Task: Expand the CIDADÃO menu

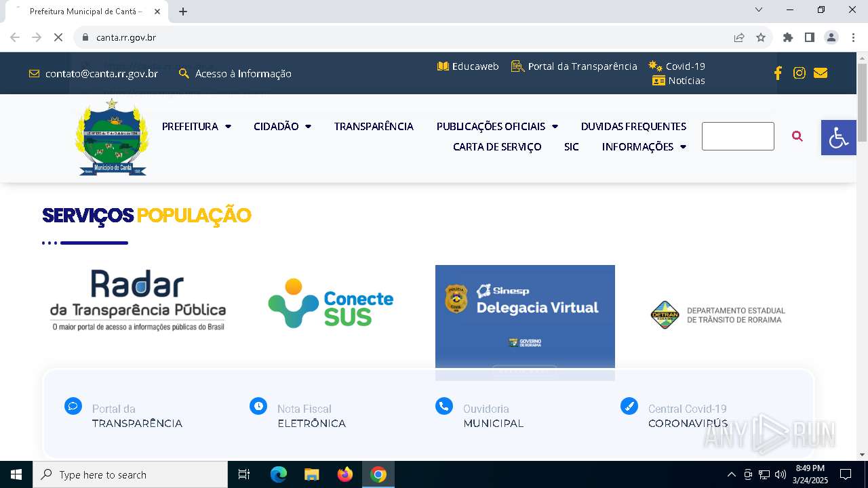Action: (282, 126)
